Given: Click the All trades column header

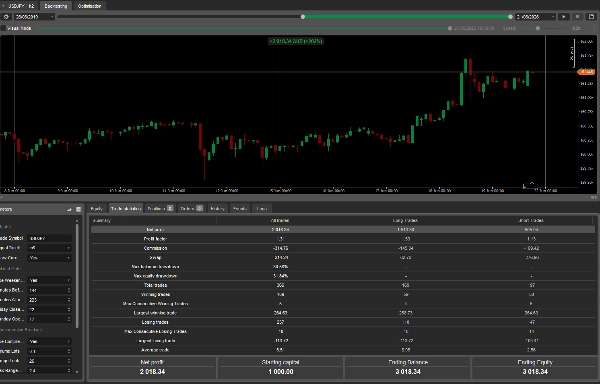Looking at the screenshot, I should [x=280, y=220].
